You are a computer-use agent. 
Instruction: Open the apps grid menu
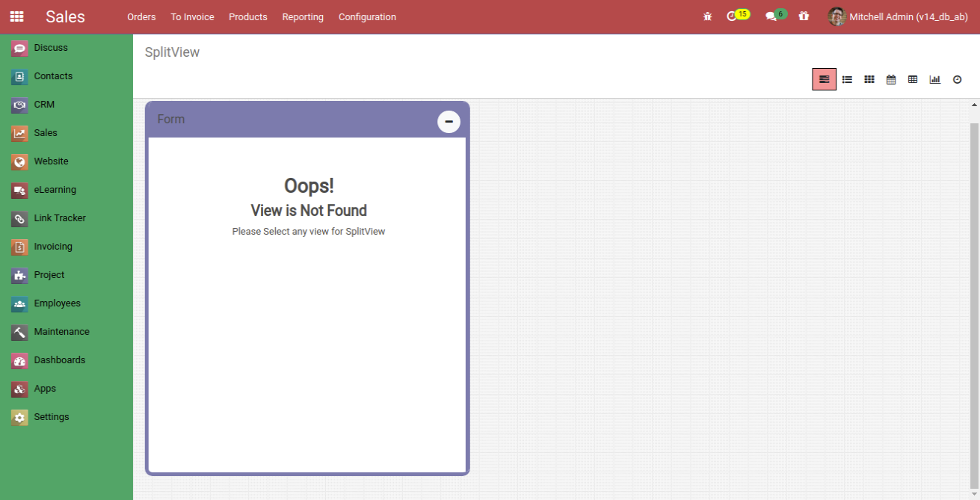point(16,16)
